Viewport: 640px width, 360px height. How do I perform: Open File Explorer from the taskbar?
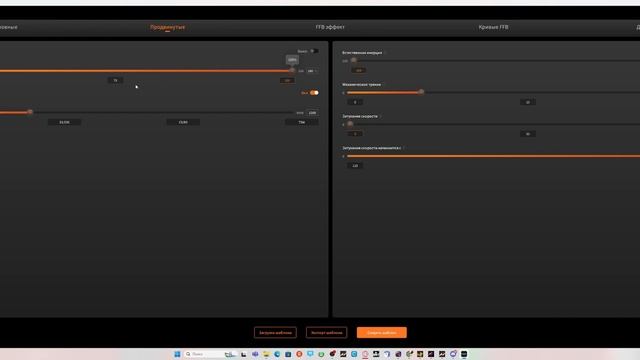(x=266, y=354)
